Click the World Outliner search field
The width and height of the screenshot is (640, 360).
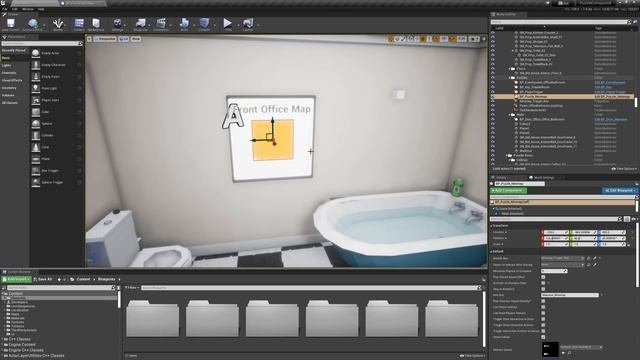click(x=560, y=22)
